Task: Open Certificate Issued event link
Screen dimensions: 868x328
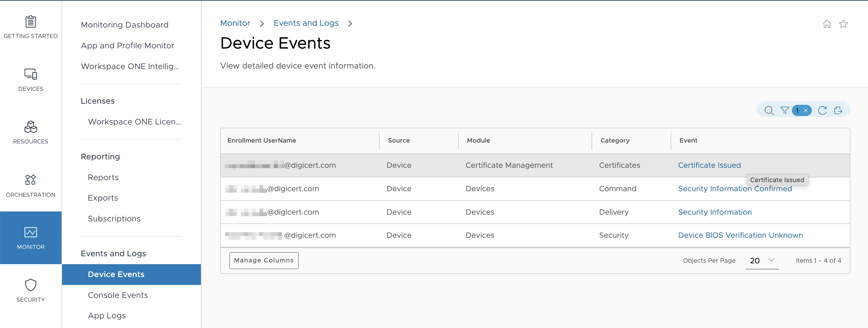Action: click(709, 165)
